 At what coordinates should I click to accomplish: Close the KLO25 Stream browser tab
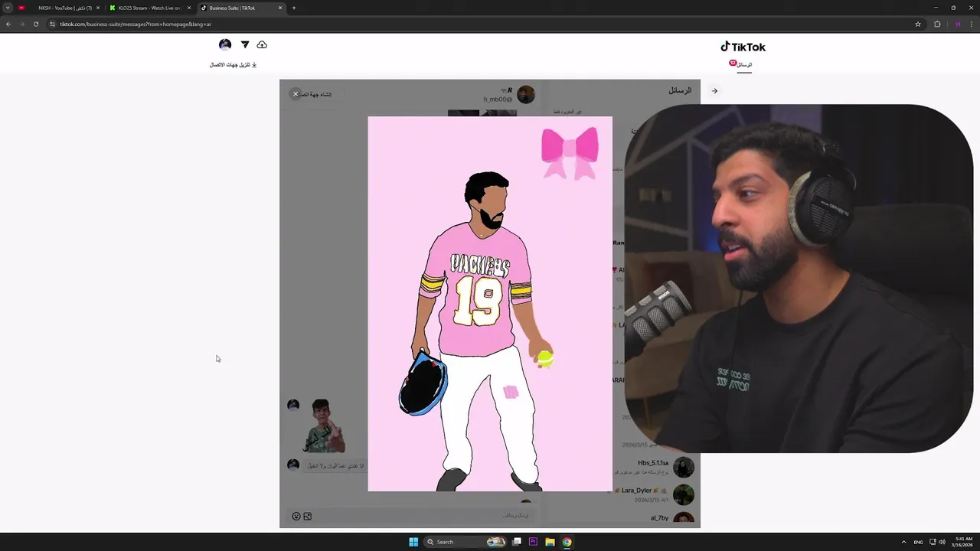point(189,8)
